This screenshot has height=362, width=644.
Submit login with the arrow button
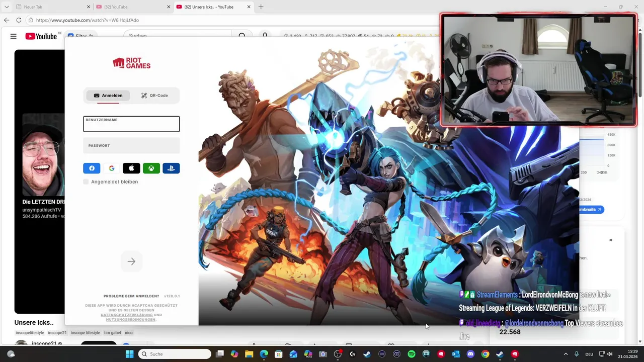[131, 261]
